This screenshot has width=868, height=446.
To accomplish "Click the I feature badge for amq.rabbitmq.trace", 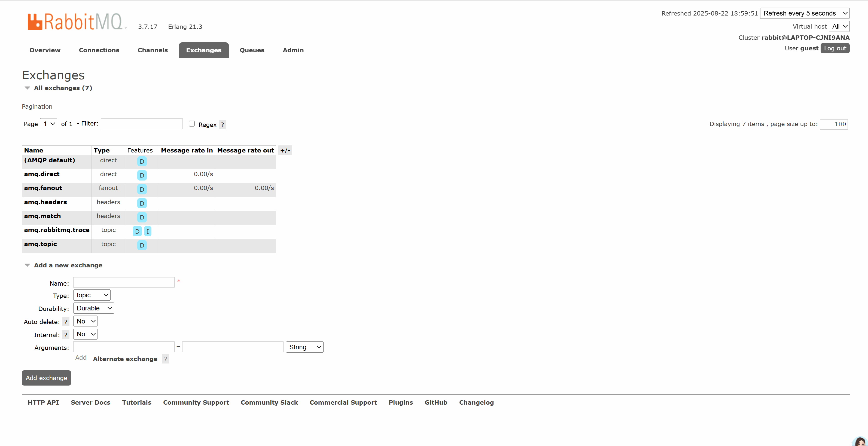I will (x=148, y=231).
